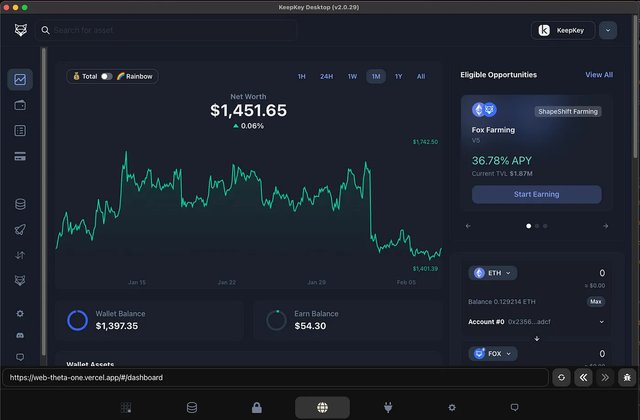Click the KeepKey wallet button
640x420 pixels.
563,30
